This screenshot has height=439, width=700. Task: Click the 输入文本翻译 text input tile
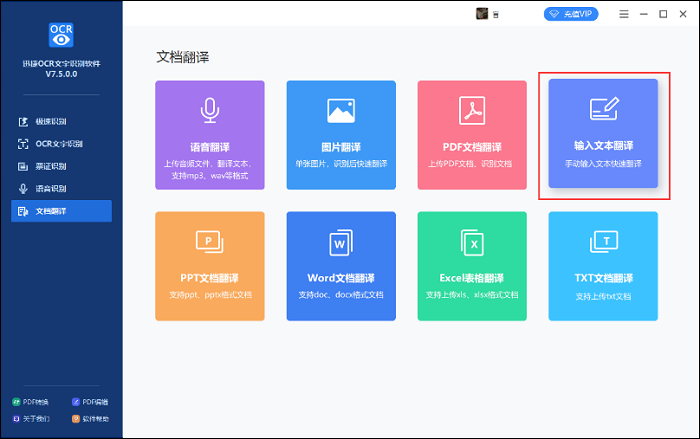click(603, 134)
